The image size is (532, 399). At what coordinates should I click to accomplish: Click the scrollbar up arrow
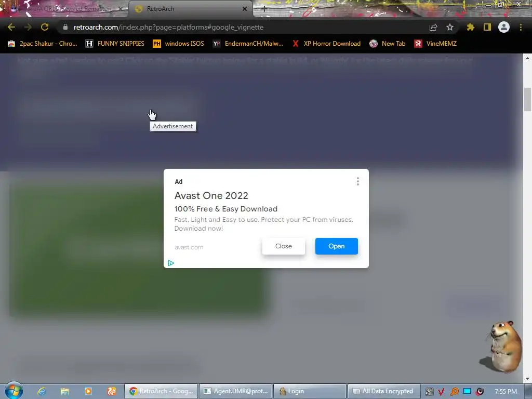click(x=528, y=58)
